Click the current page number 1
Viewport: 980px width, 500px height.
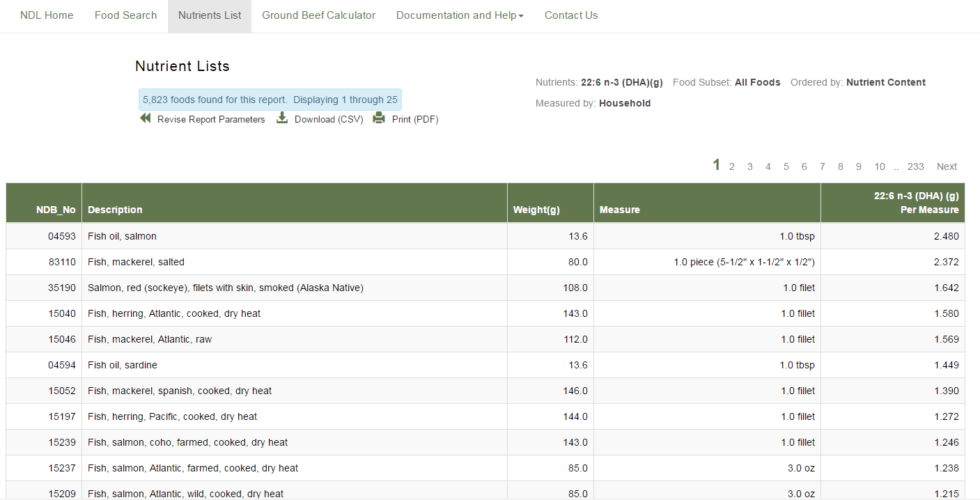pos(716,165)
